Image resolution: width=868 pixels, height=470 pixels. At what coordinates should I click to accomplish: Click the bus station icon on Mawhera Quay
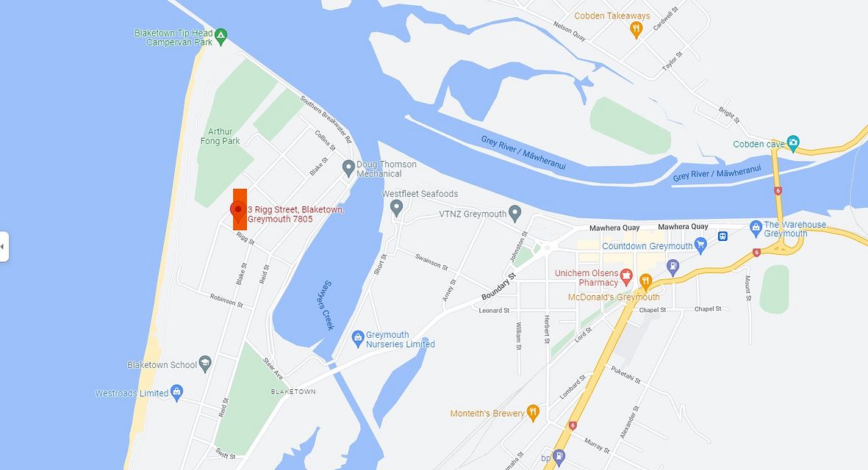[x=722, y=236]
